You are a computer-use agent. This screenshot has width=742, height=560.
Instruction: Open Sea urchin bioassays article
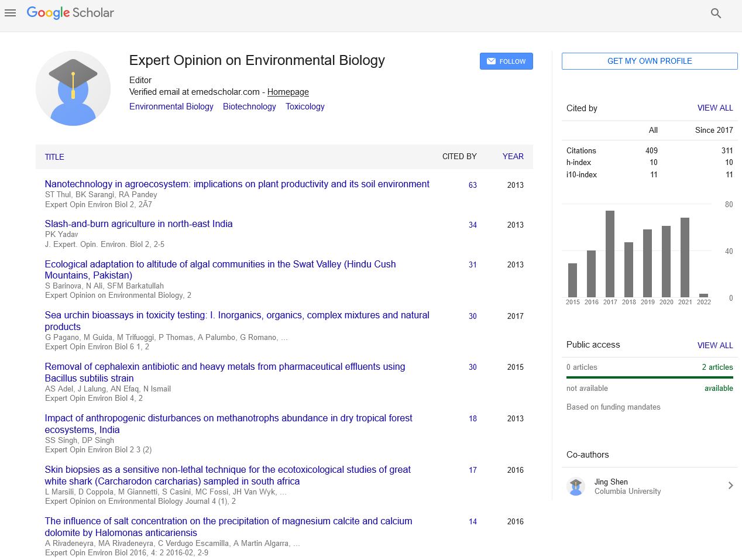pos(237,321)
